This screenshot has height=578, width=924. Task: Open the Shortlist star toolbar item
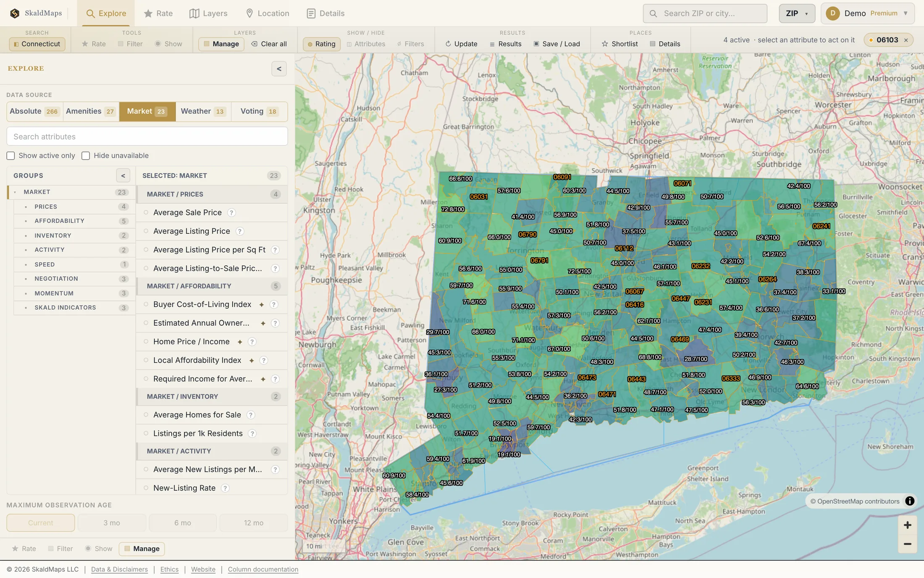[619, 44]
